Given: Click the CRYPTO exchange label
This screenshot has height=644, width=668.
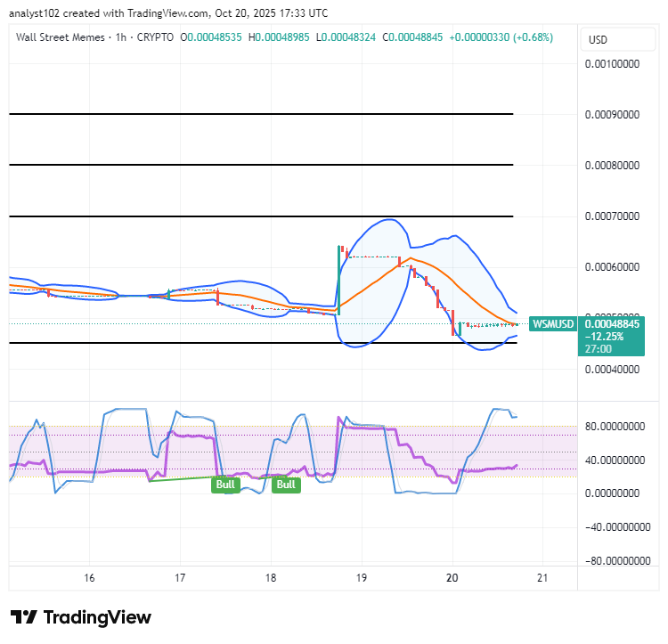Looking at the screenshot, I should pyautogui.click(x=155, y=37).
